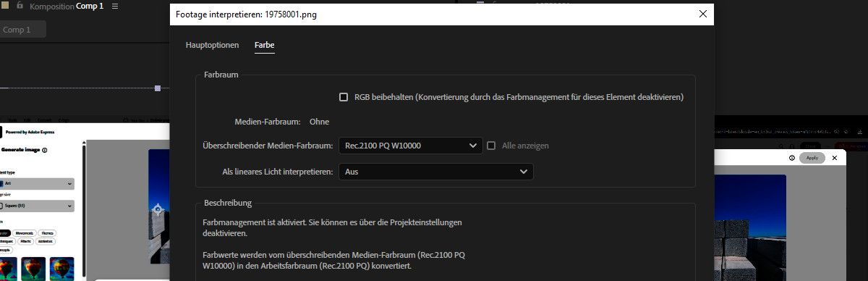Click the Farbmanagement ist aktiviert description text
The width and height of the screenshot is (868, 281).
pyautogui.click(x=332, y=228)
